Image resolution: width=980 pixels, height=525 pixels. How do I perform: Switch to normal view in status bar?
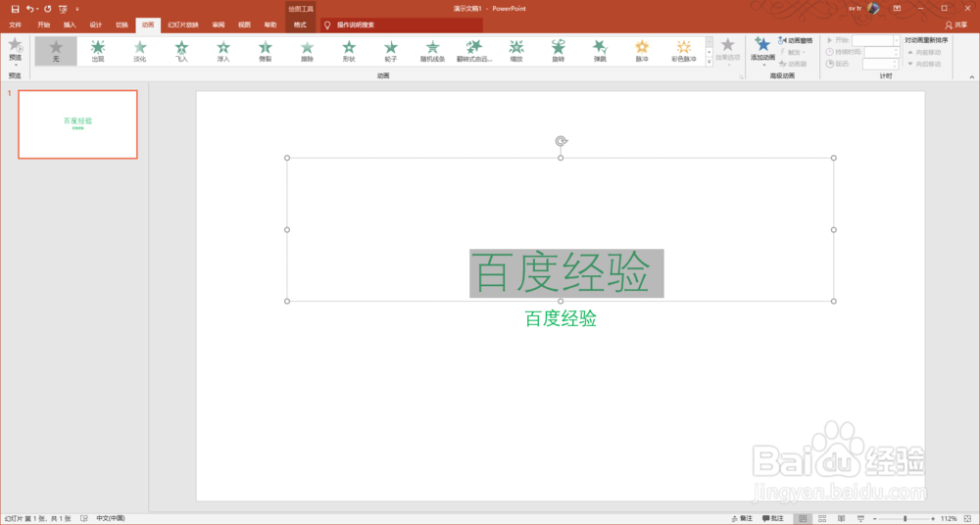click(803, 519)
